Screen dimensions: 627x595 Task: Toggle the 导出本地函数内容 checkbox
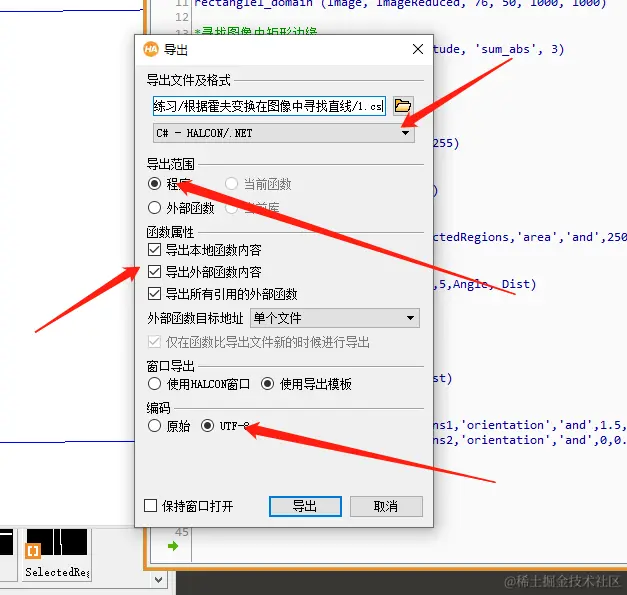click(x=154, y=250)
